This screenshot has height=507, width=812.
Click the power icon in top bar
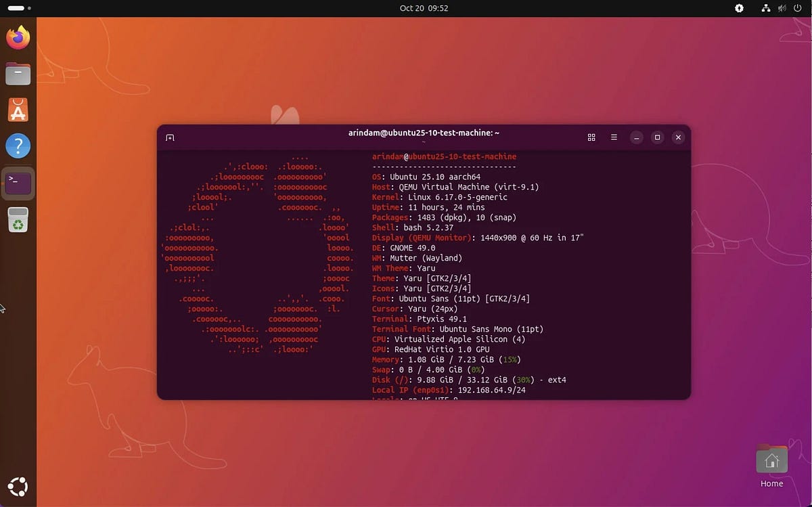pos(798,8)
